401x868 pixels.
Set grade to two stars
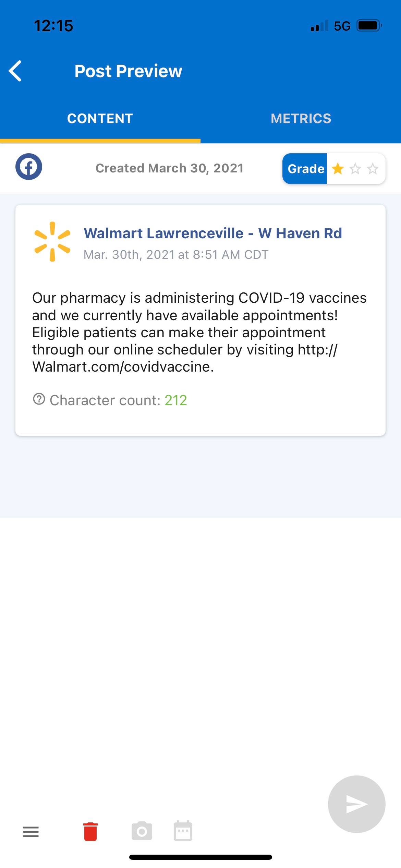[x=355, y=169]
